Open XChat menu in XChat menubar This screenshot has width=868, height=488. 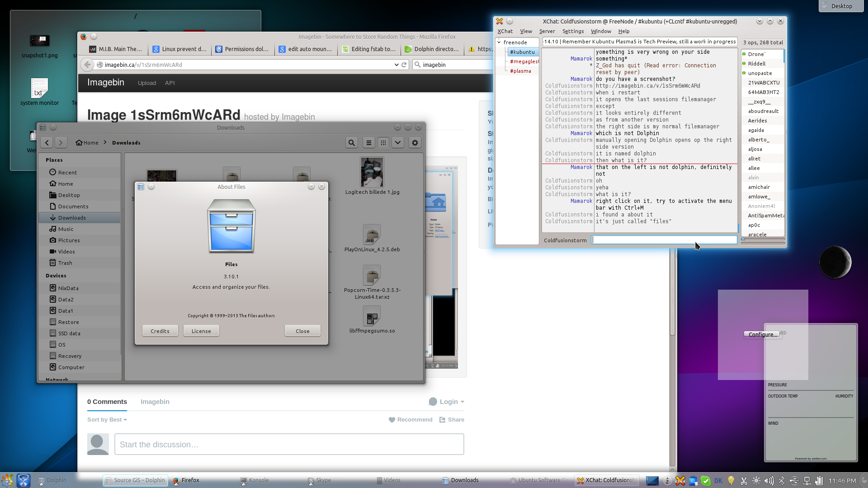coord(505,31)
